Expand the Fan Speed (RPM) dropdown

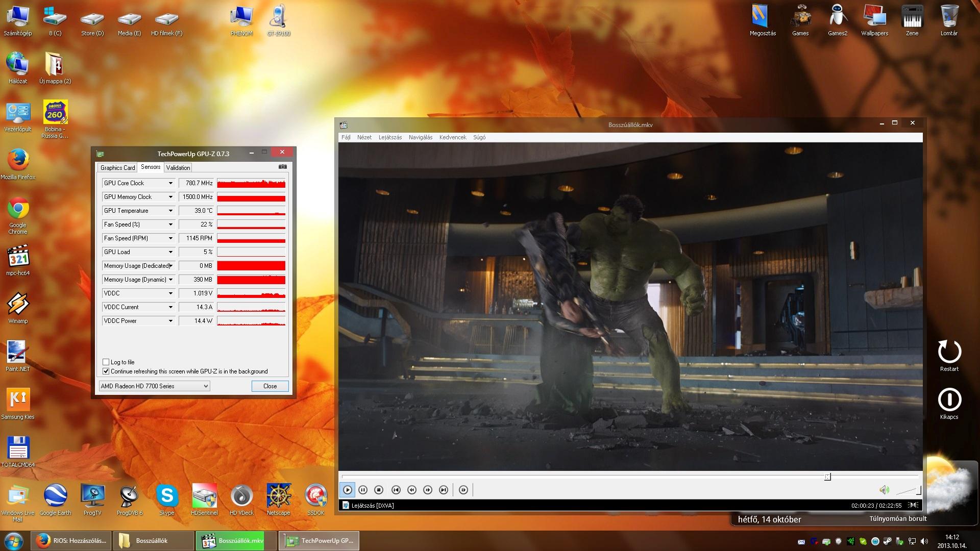tap(170, 238)
